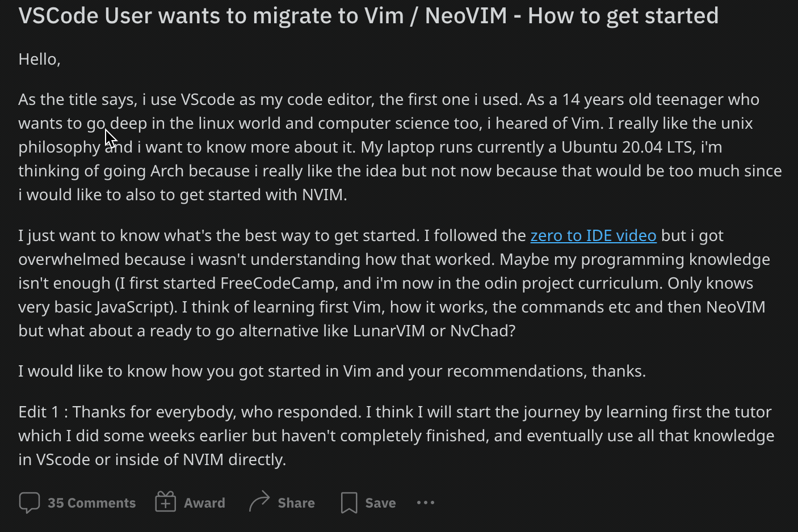Click the gift box Award icon

pyautogui.click(x=166, y=503)
